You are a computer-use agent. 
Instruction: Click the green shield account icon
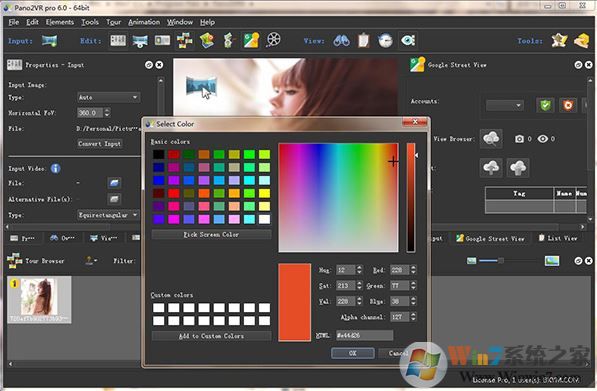(x=545, y=105)
